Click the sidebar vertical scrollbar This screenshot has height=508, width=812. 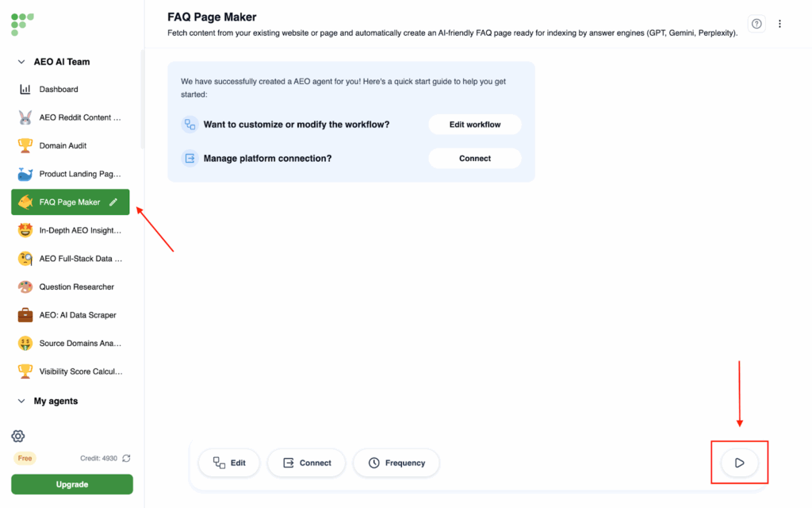pos(143,99)
